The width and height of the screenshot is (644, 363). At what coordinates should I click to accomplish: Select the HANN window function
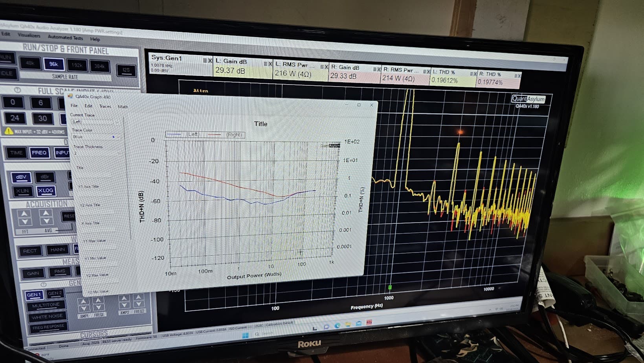click(57, 249)
